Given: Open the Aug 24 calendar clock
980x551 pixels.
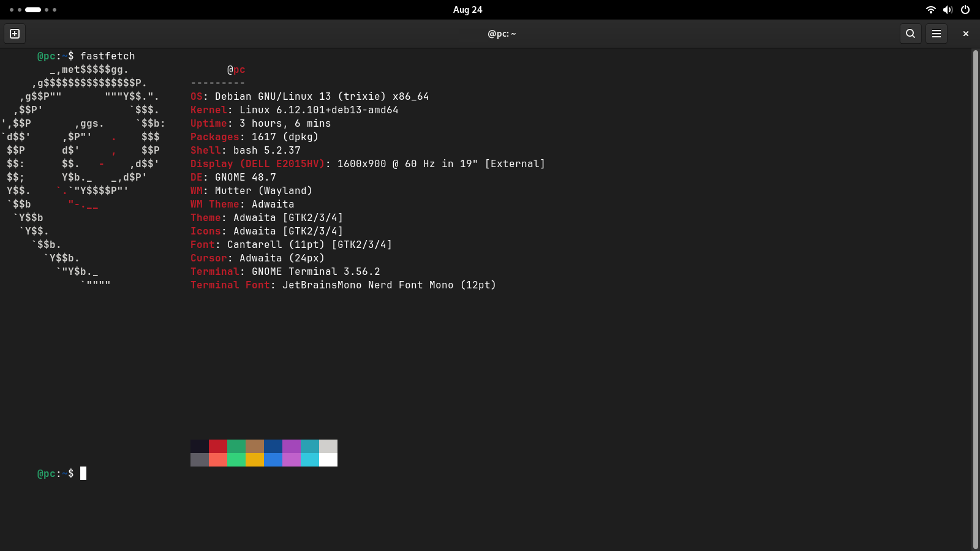Looking at the screenshot, I should click(x=467, y=10).
